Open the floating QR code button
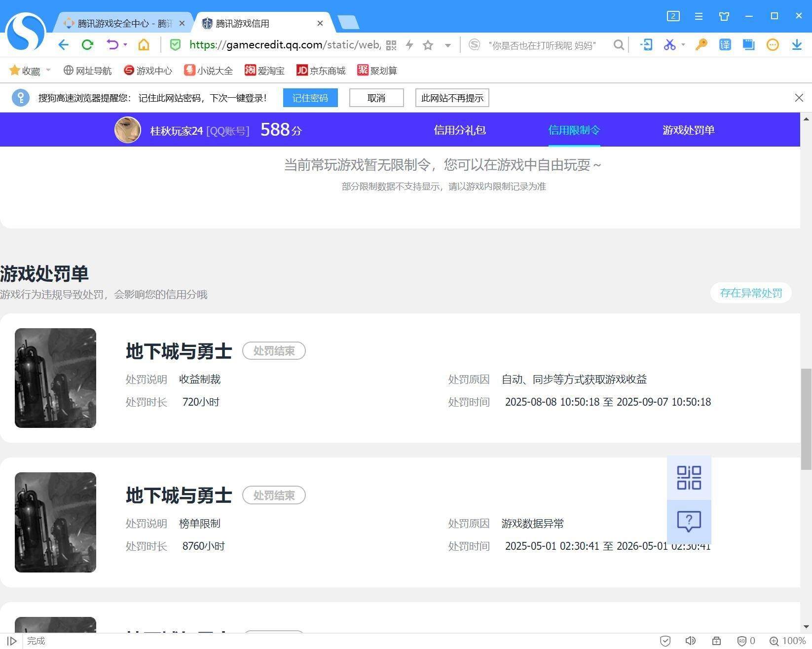This screenshot has width=812, height=649. (689, 478)
